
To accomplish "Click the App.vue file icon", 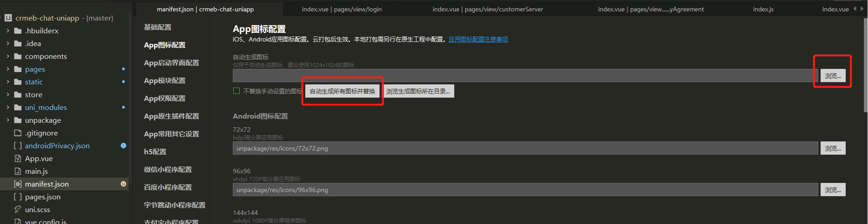I will click(x=18, y=158).
